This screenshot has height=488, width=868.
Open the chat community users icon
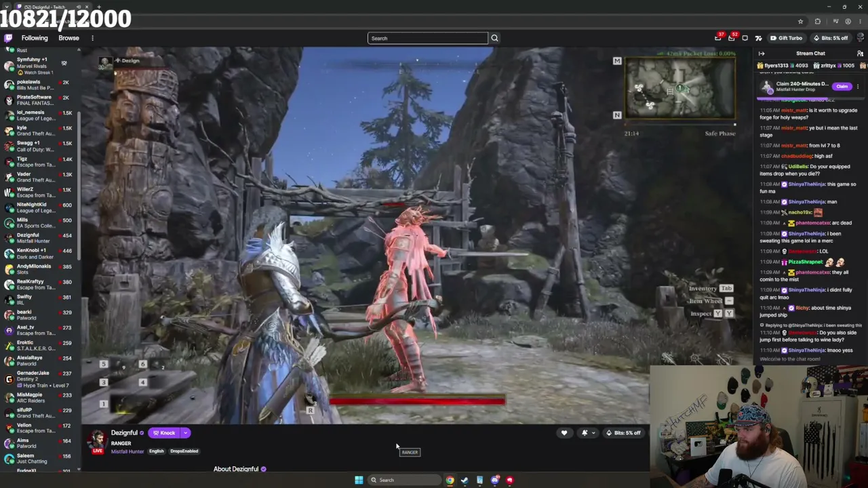pos(860,54)
